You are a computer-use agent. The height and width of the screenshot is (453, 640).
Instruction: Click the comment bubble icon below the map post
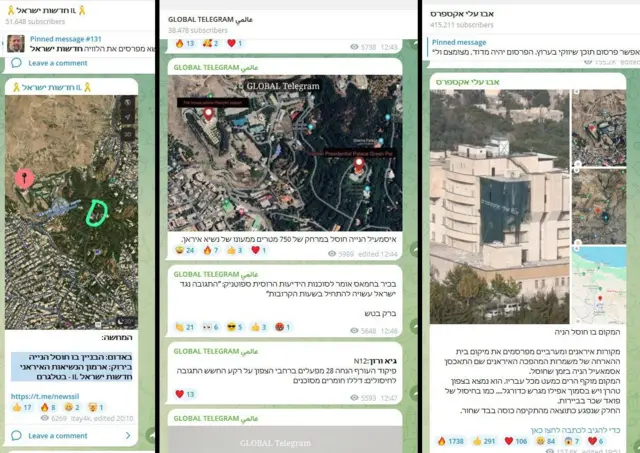[16, 436]
